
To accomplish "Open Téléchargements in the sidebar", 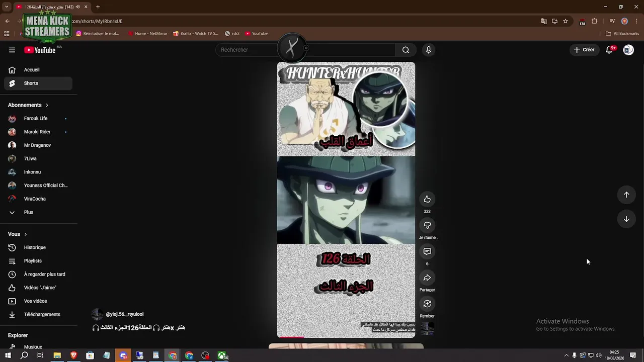I will click(38, 315).
